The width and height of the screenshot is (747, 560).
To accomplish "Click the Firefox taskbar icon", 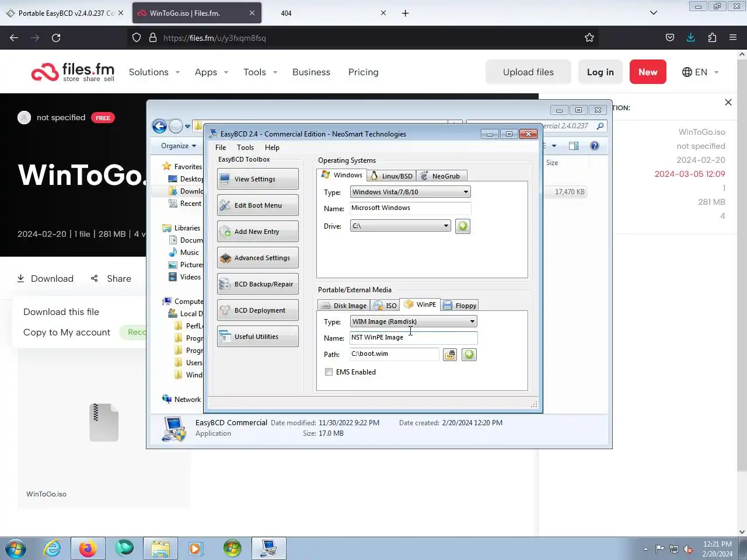I will coord(88,549).
